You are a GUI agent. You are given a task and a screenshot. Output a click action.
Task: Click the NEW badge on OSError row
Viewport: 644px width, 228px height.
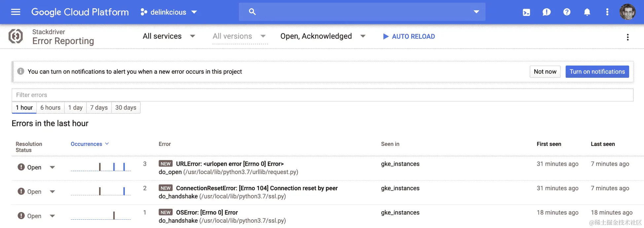click(165, 212)
